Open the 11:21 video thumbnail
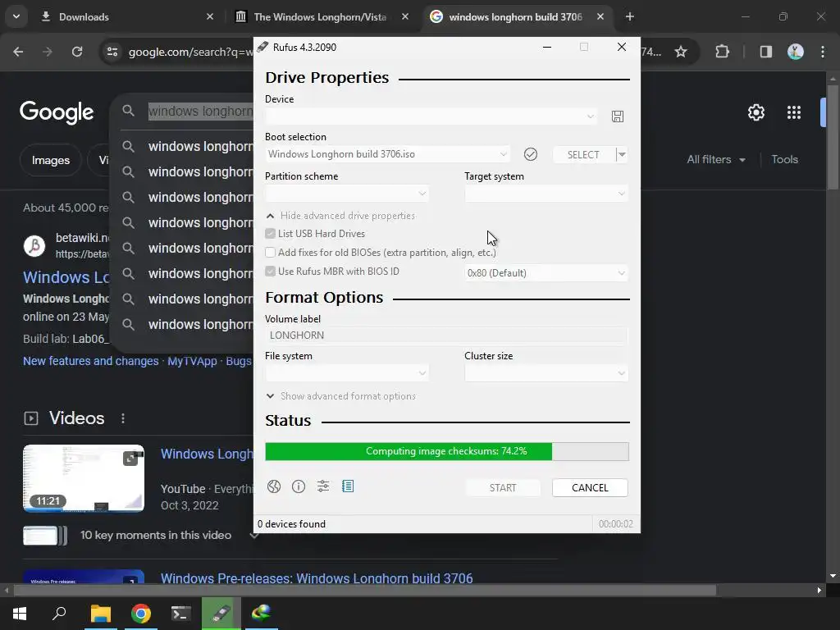The image size is (840, 630). [84, 478]
